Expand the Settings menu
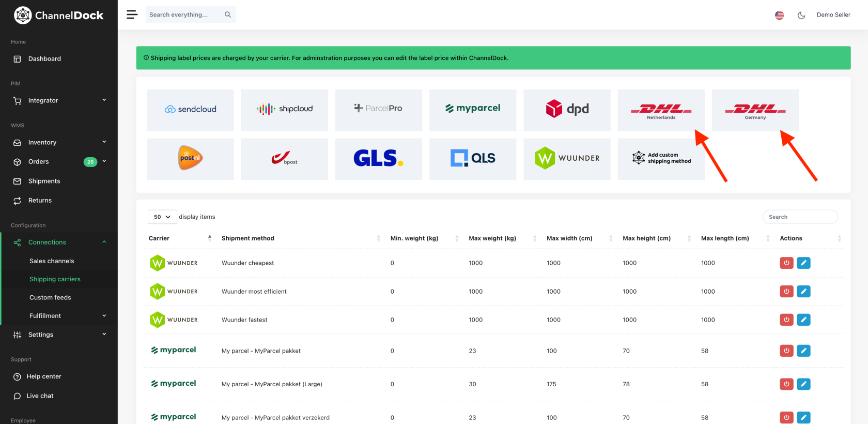 pyautogui.click(x=59, y=335)
